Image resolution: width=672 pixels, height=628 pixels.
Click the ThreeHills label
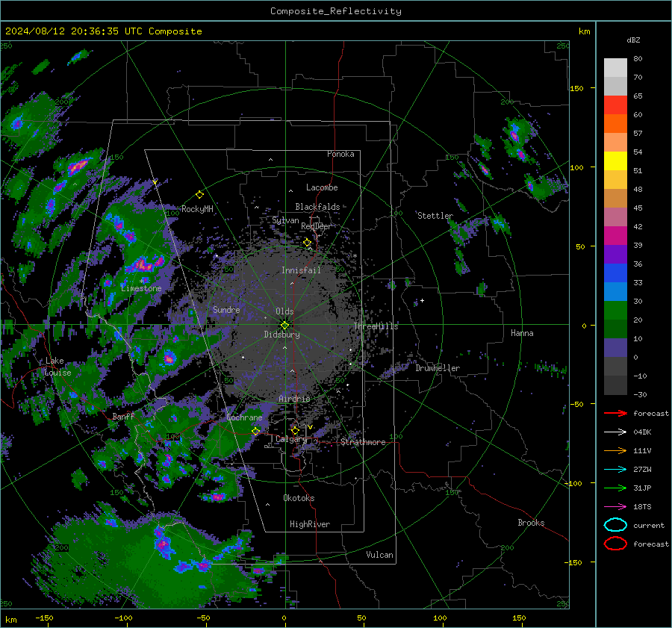(x=376, y=326)
